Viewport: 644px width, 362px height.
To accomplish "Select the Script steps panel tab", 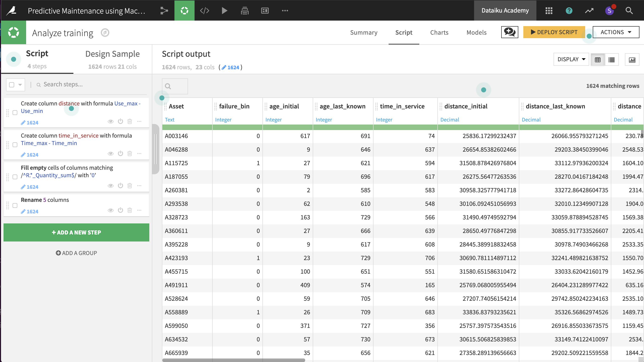I will pos(37,59).
